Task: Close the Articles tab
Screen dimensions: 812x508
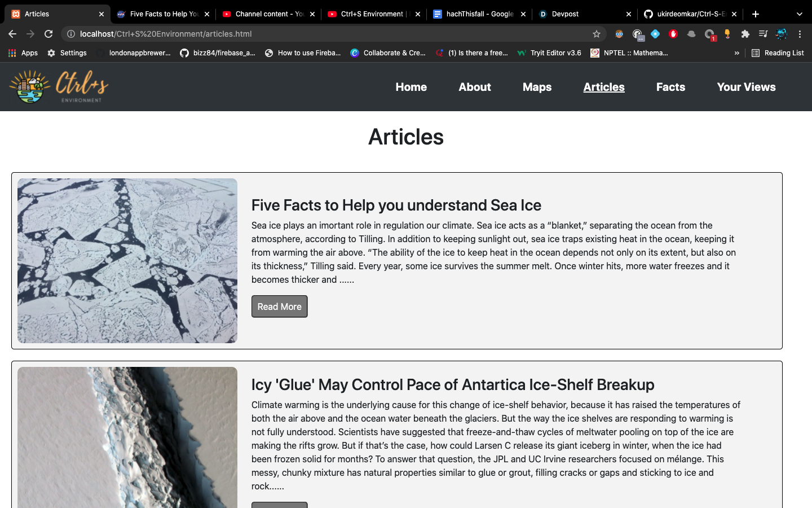Action: pyautogui.click(x=101, y=14)
